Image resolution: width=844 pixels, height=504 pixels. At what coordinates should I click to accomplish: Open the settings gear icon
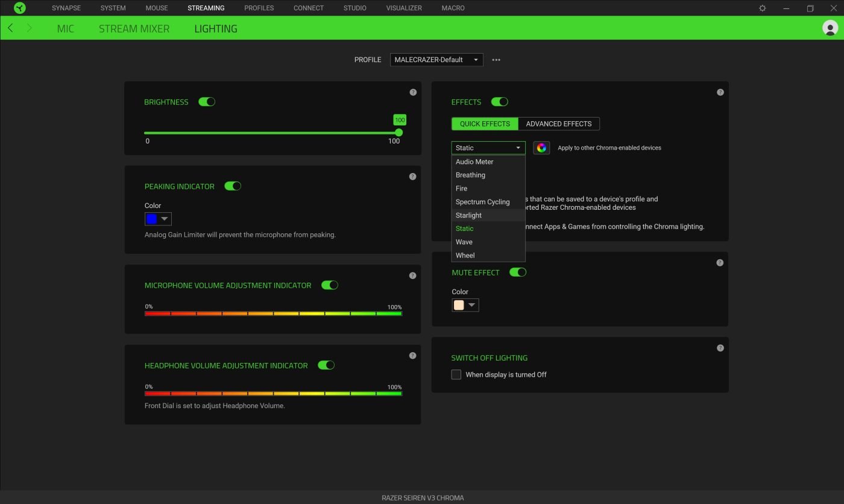tap(763, 8)
